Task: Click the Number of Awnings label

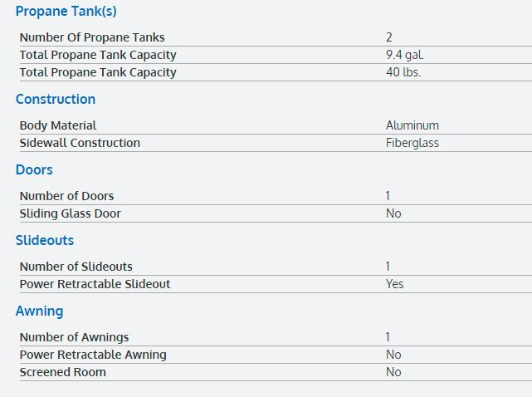Action: coord(74,337)
